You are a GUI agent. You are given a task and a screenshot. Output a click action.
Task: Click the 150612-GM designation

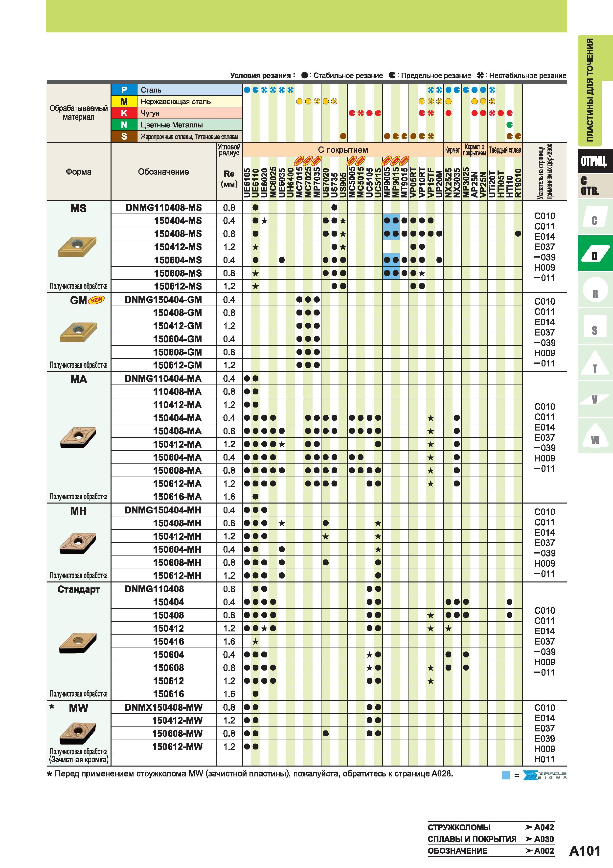pyautogui.click(x=178, y=365)
